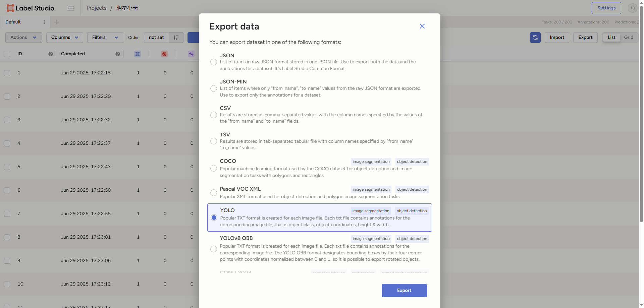
Task: Select JSON-MIN export format
Action: (214, 88)
